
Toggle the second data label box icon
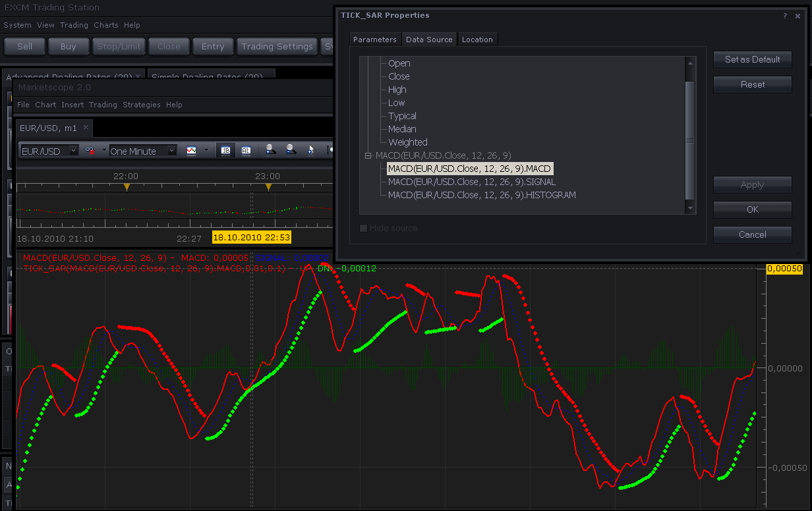pyautogui.click(x=246, y=150)
